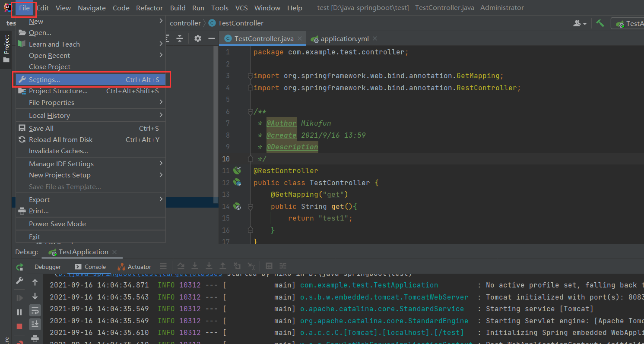Viewport: 644px width, 344px height.
Task: Open Project tool window settings gear
Action: pyautogui.click(x=198, y=38)
